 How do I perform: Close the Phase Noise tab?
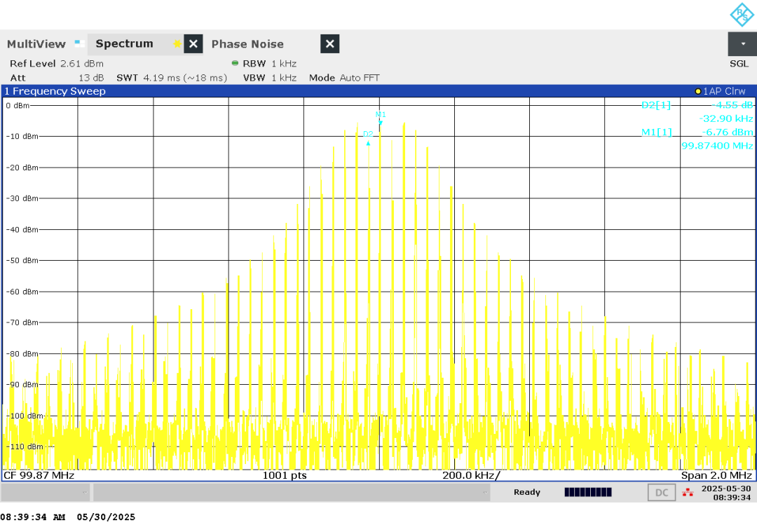click(329, 44)
